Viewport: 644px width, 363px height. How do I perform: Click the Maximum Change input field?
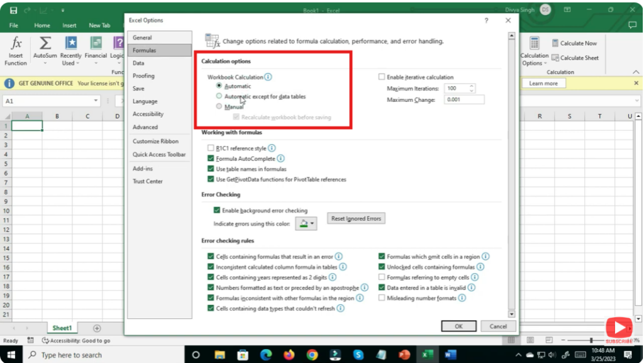pos(464,99)
